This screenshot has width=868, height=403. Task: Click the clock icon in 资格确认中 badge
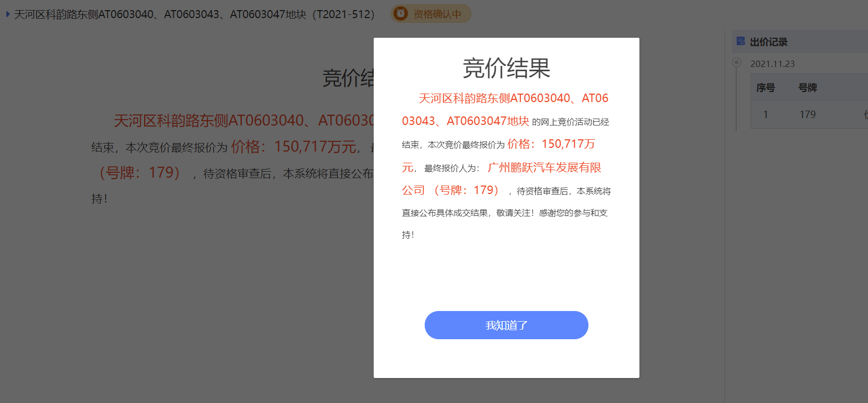(401, 14)
